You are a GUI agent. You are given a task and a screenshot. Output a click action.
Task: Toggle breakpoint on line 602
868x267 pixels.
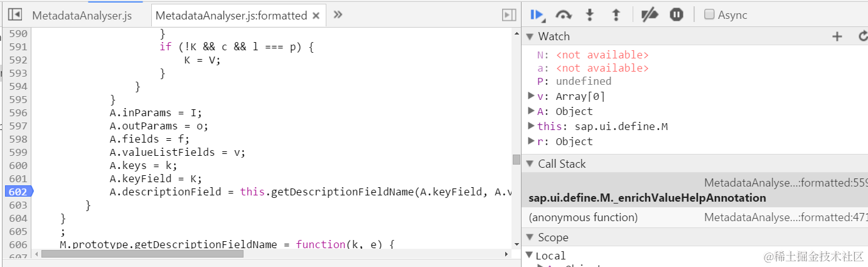point(18,192)
